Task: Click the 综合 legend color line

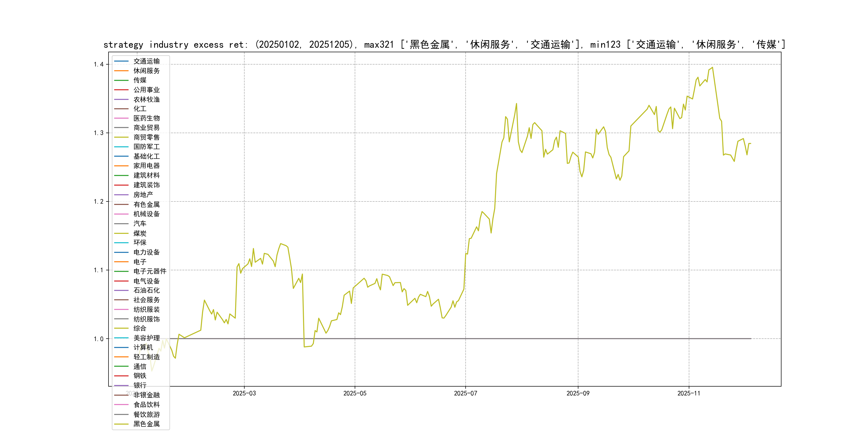Action: tap(121, 328)
